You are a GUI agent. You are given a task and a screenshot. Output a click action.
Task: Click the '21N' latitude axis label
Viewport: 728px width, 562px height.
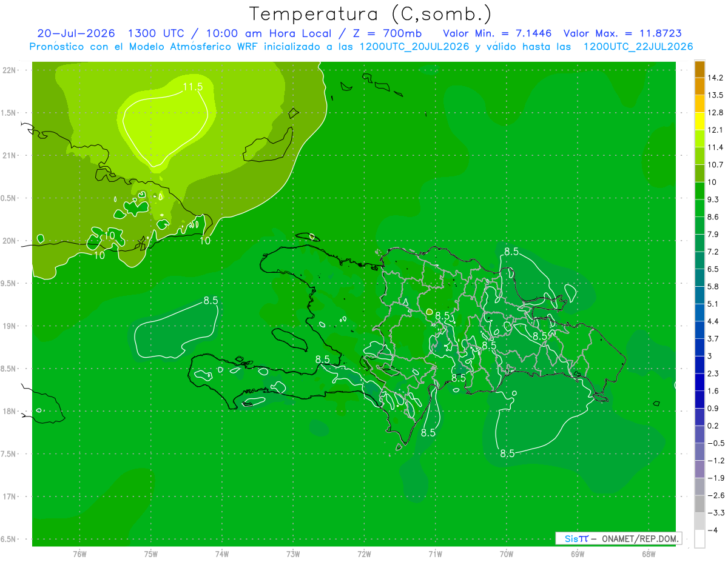(x=10, y=155)
